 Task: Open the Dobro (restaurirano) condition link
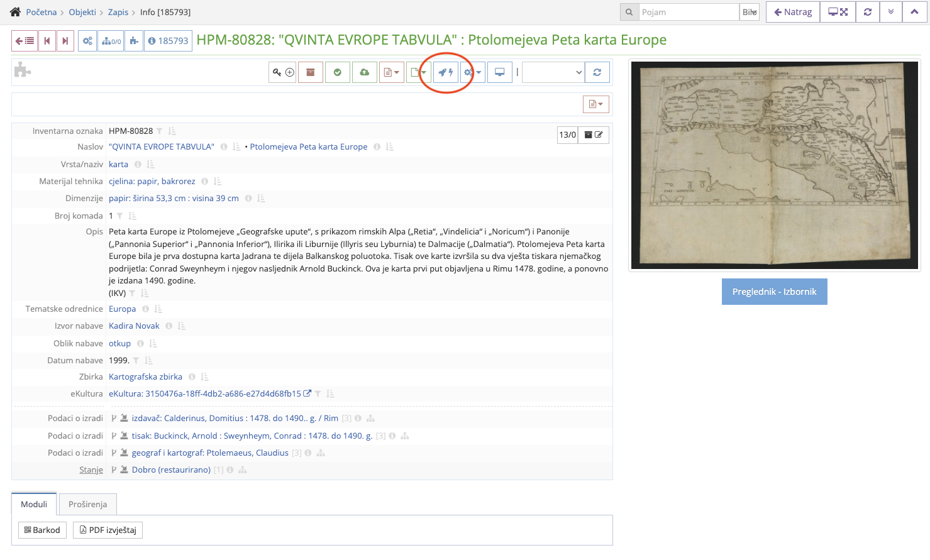(x=171, y=469)
